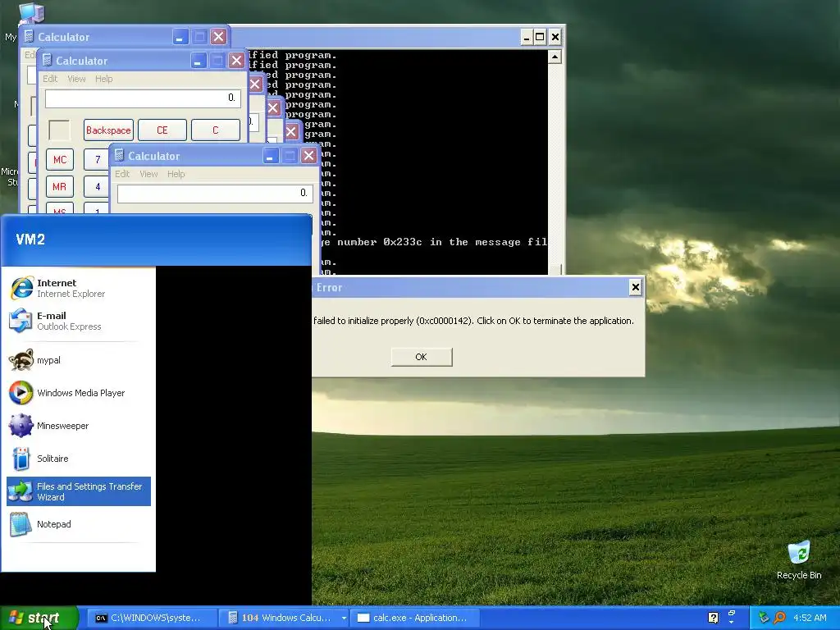Click title icon of rearmost Calculator window
Image resolution: width=840 pixels, height=630 pixels.
(29, 36)
